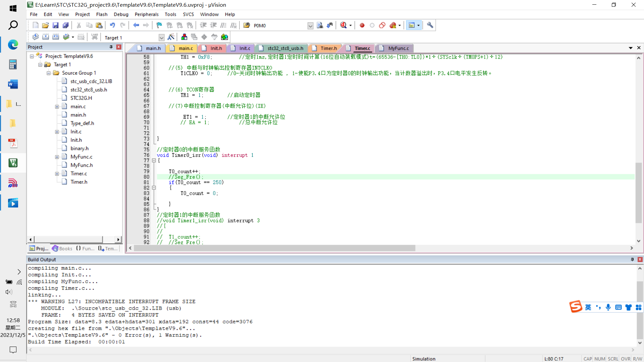This screenshot has width=644, height=362.
Task: Select stc_usb_cdc_32.LIB in project tree
Action: pos(91,81)
